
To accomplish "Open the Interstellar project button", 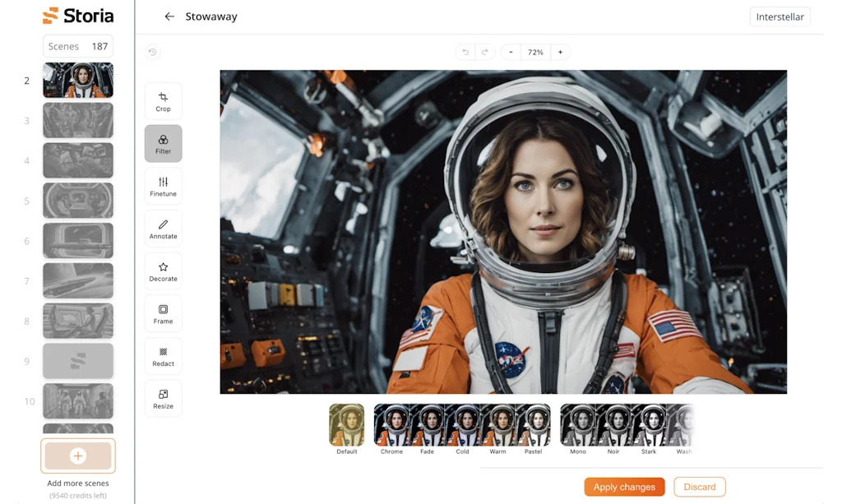I will (x=780, y=16).
